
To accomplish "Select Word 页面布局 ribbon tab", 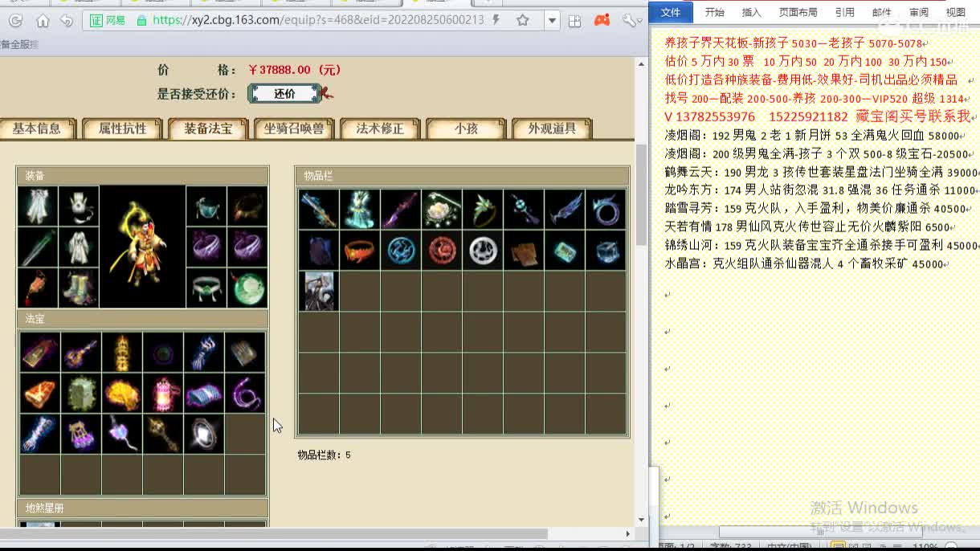I will click(798, 12).
